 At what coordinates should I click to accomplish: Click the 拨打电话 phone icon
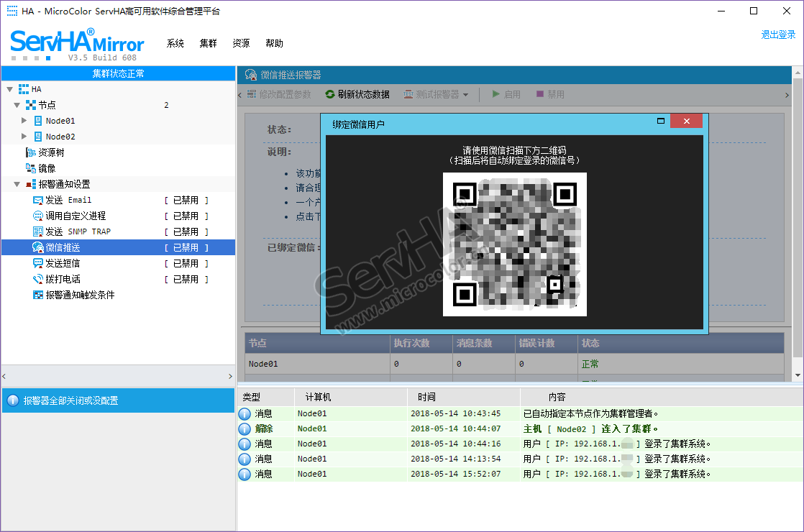click(x=38, y=279)
